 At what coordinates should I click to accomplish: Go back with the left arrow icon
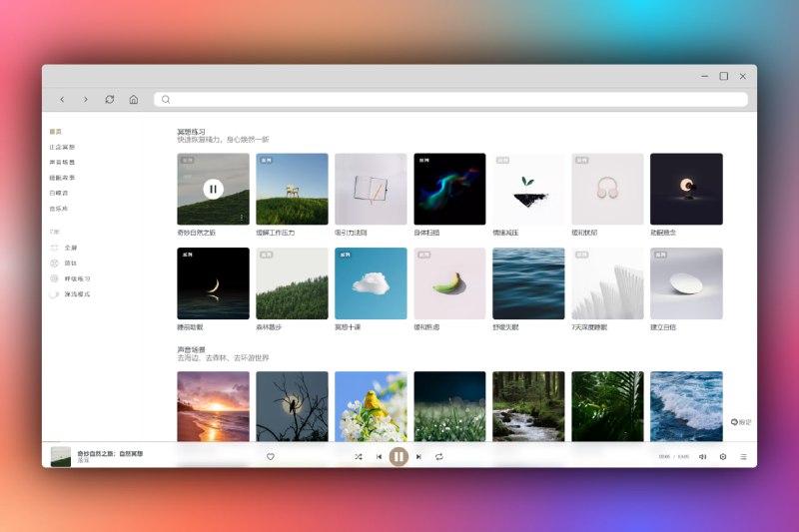pos(62,99)
